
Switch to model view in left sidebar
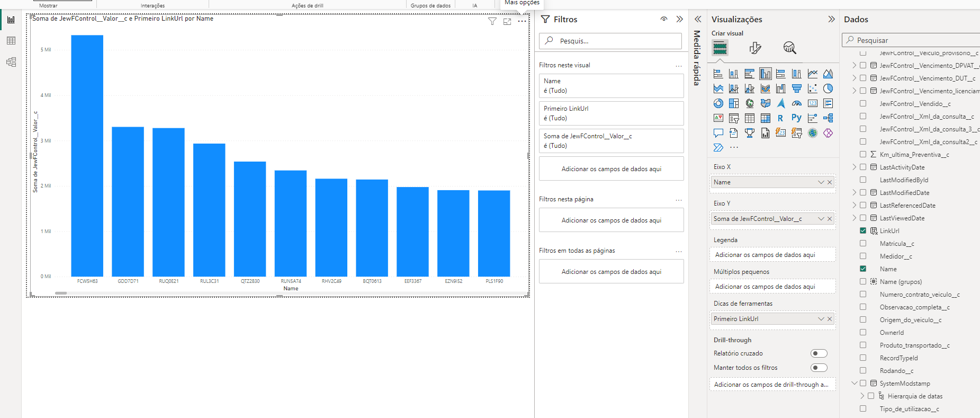tap(11, 62)
